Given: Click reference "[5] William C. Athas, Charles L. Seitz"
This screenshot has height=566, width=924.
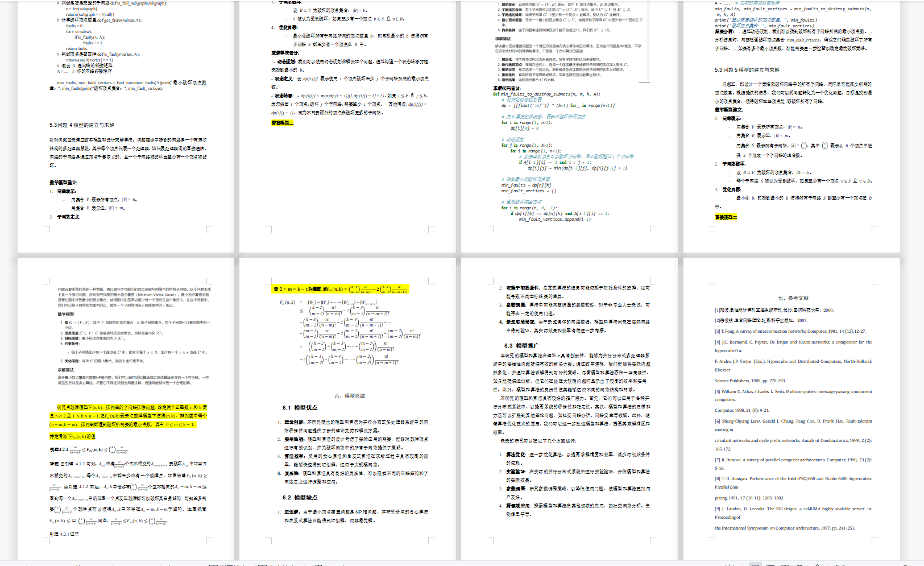Looking at the screenshot, I should pos(793,391).
